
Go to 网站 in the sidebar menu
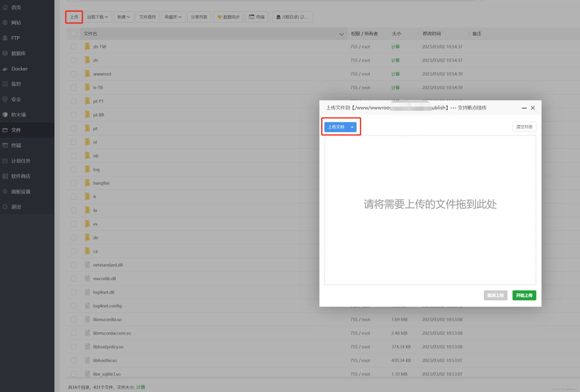click(16, 23)
